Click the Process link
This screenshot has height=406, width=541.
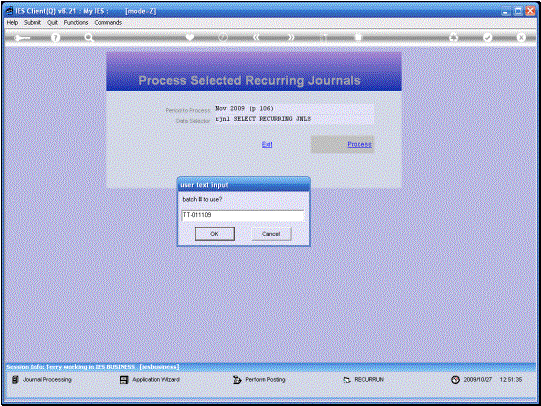pos(360,144)
